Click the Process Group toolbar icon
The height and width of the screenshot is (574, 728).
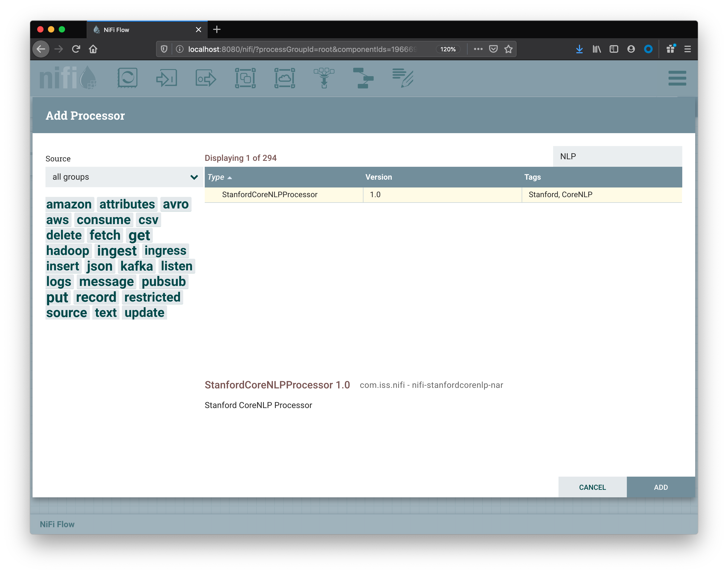click(x=245, y=78)
